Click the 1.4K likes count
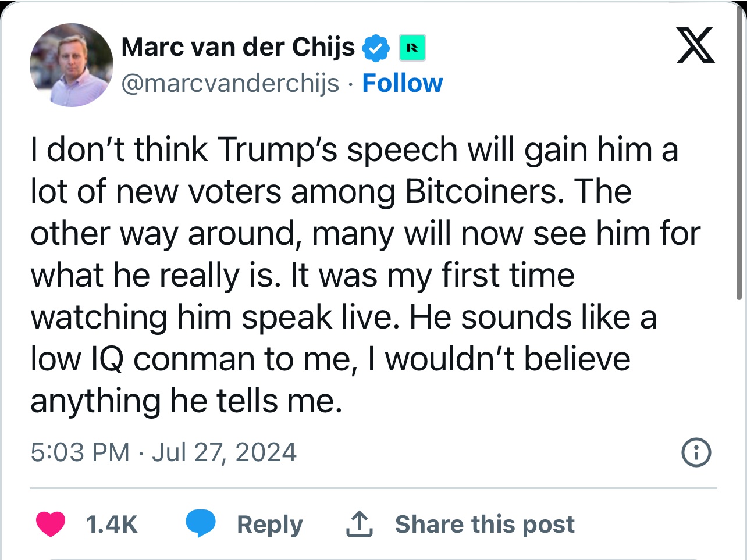 coord(112,525)
